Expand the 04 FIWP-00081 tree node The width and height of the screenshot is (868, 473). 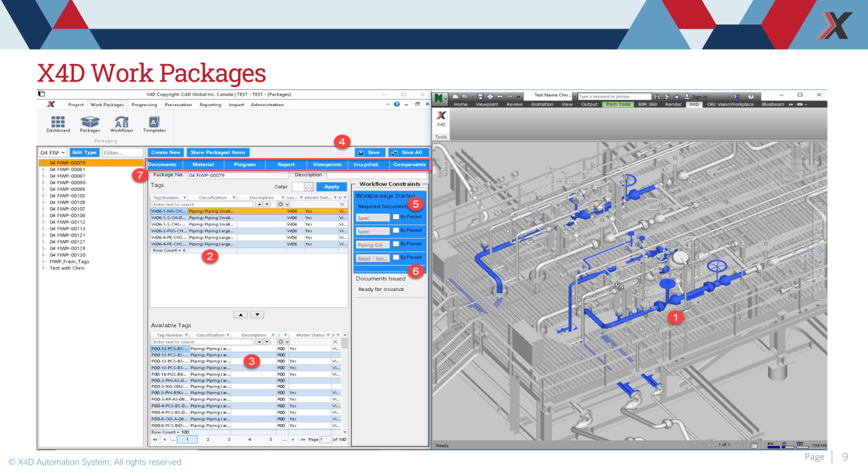(x=43, y=170)
